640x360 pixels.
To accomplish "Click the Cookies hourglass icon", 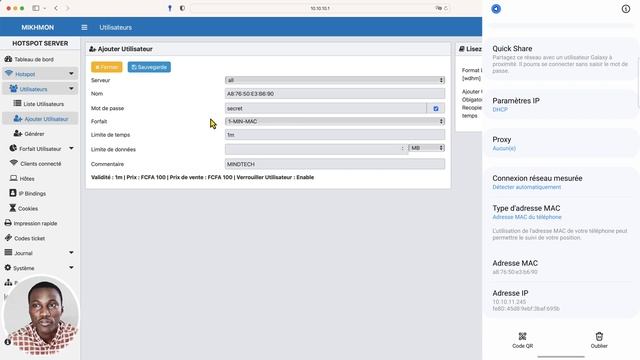I will point(13,208).
